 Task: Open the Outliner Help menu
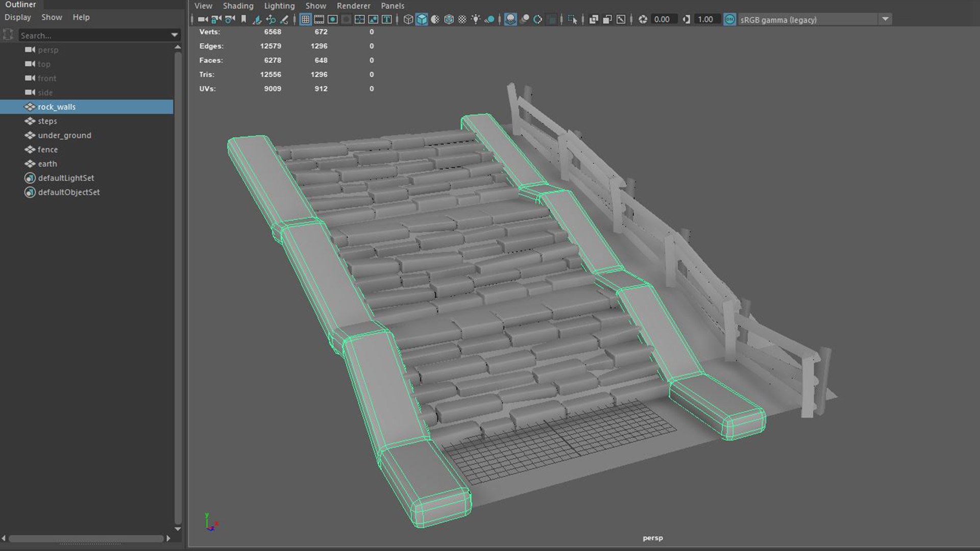click(81, 17)
